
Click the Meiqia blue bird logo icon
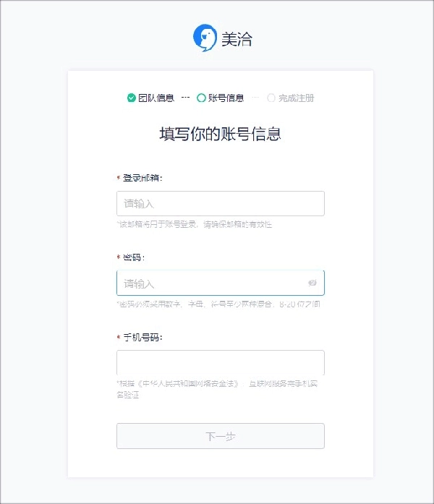point(205,38)
